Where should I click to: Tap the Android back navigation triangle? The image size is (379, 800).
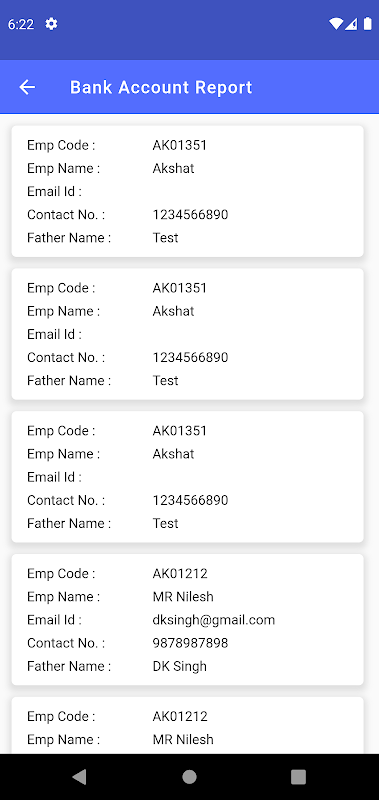tap(79, 777)
